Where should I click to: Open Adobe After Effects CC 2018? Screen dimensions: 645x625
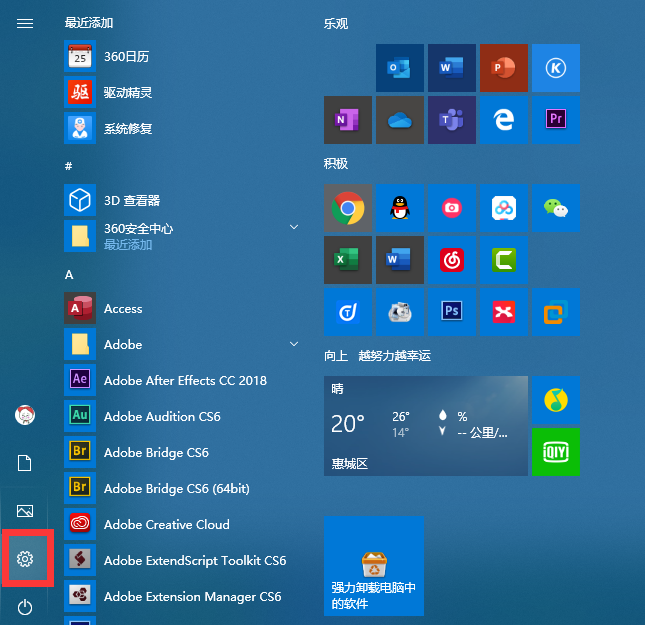coord(185,380)
